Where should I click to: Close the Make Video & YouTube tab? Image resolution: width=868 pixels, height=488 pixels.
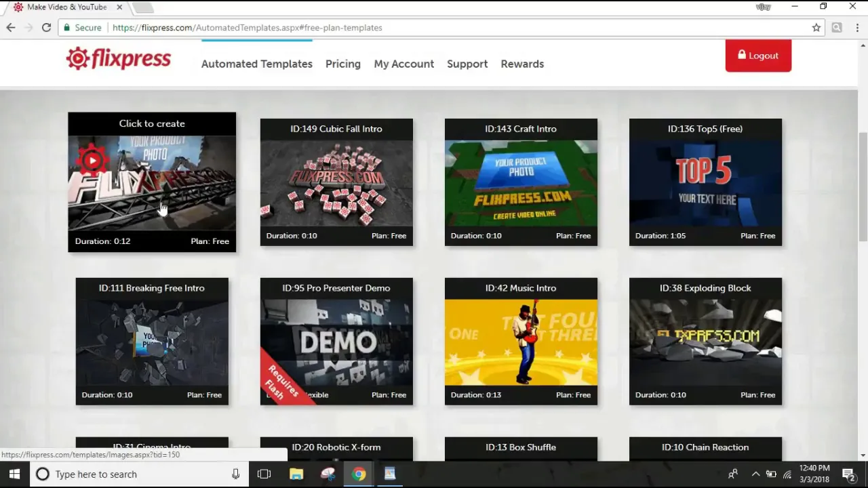(119, 7)
